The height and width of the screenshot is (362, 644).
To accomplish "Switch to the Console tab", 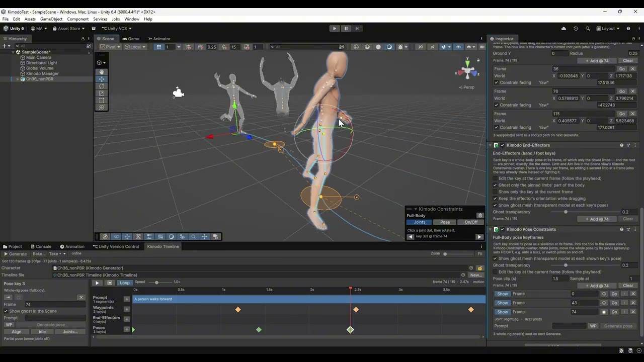I will (41, 247).
